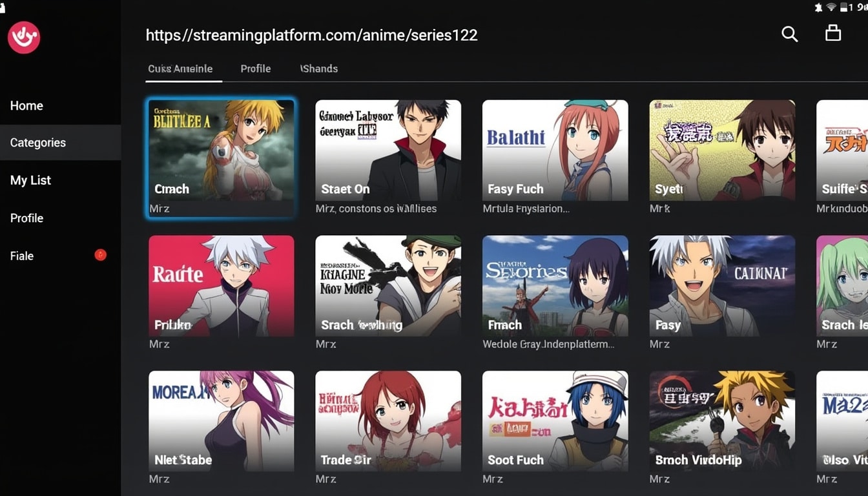Open Categories in the sidebar
This screenshot has width=868, height=496.
[x=60, y=143]
